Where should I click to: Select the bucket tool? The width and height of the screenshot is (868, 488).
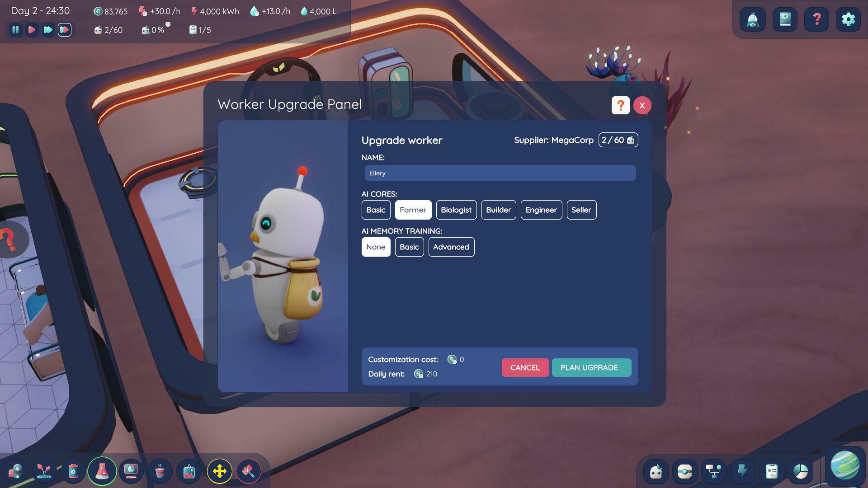160,471
